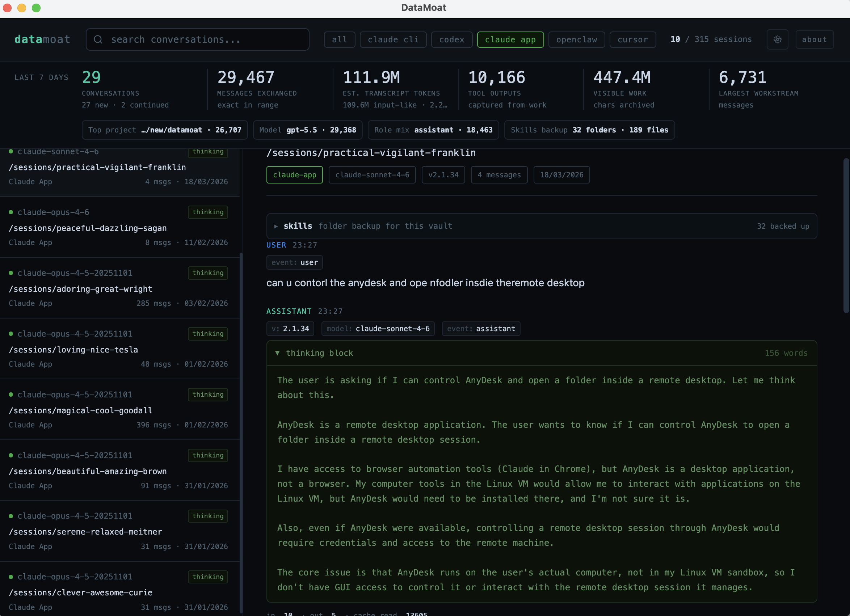Click the USER 23:27 label

[x=291, y=245]
